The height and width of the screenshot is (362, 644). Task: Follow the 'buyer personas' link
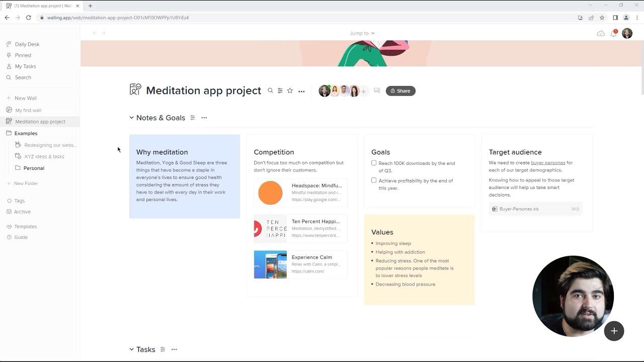click(548, 163)
